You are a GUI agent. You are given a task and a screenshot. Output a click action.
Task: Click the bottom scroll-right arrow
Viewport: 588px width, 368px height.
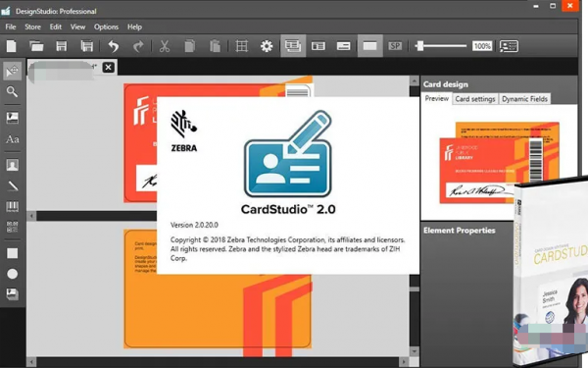(404, 362)
